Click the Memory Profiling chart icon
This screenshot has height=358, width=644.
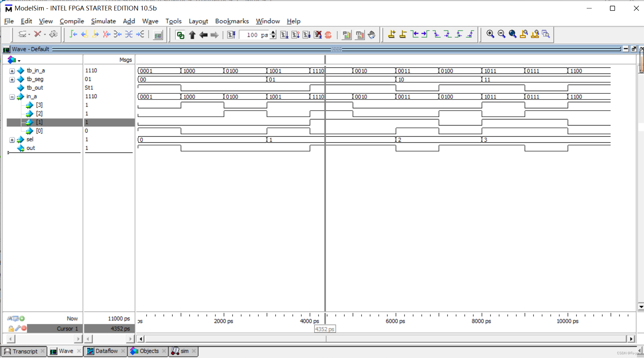360,35
